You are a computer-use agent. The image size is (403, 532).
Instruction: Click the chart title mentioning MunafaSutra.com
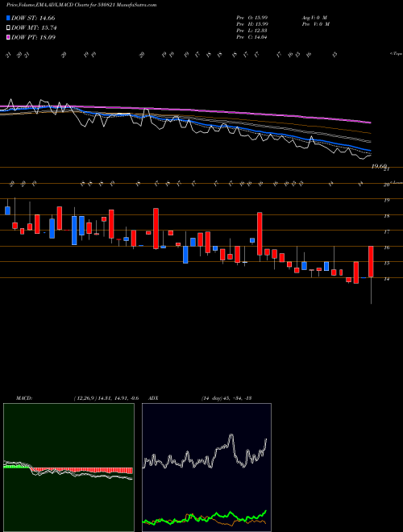click(x=81, y=5)
